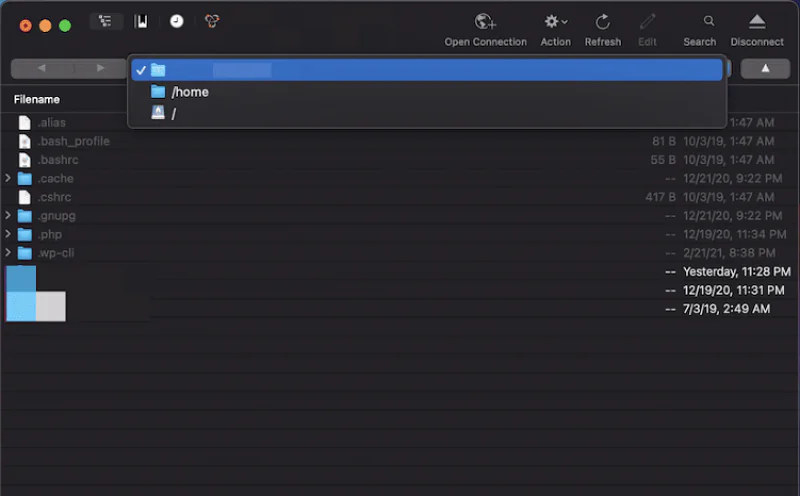Show the Bookmarks view icon

coord(141,21)
